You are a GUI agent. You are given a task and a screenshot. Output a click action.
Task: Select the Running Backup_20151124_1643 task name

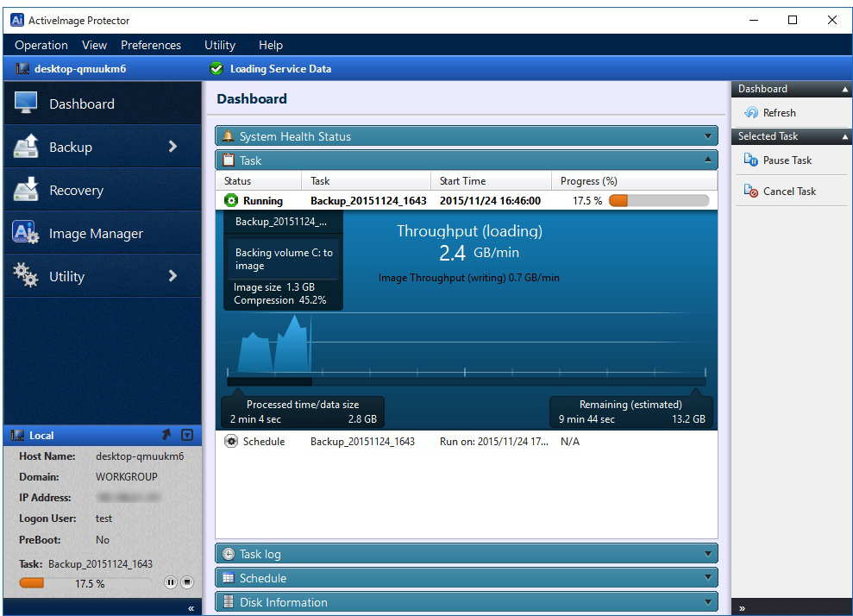coord(368,201)
